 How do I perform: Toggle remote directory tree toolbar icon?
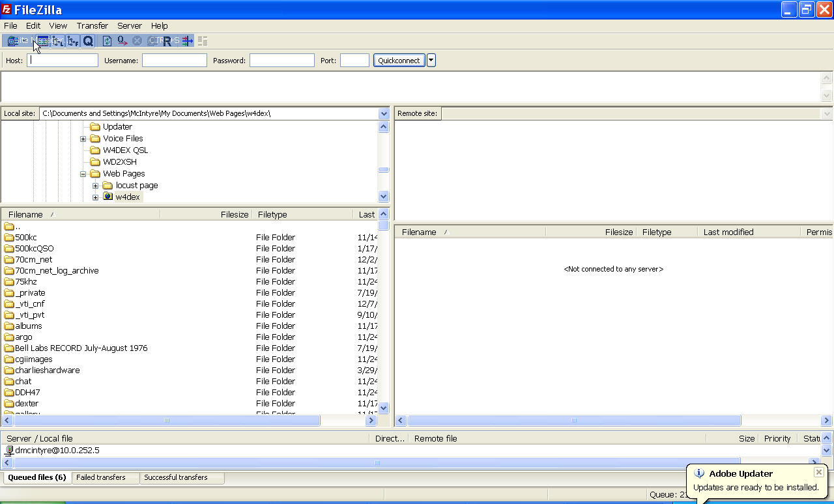[73, 41]
